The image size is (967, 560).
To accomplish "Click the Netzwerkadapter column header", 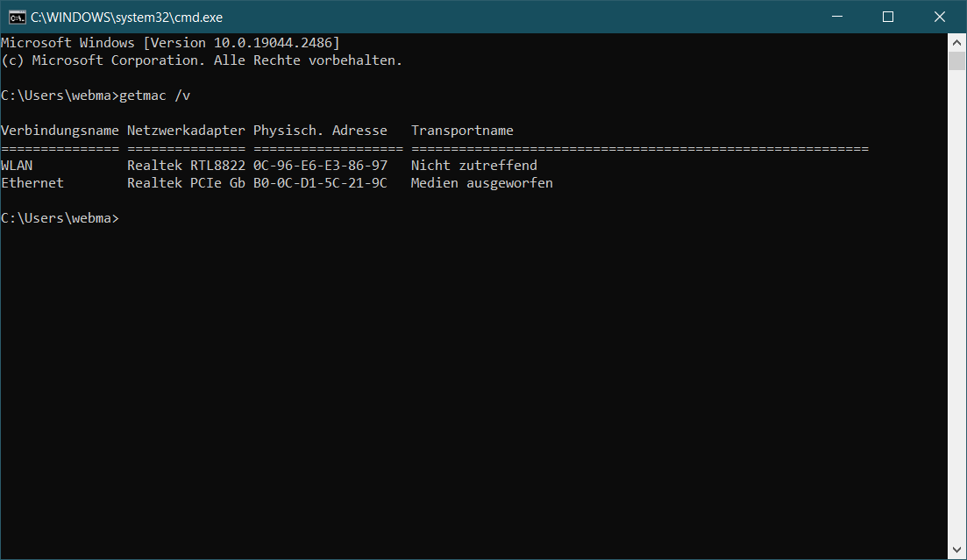I will pos(186,131).
